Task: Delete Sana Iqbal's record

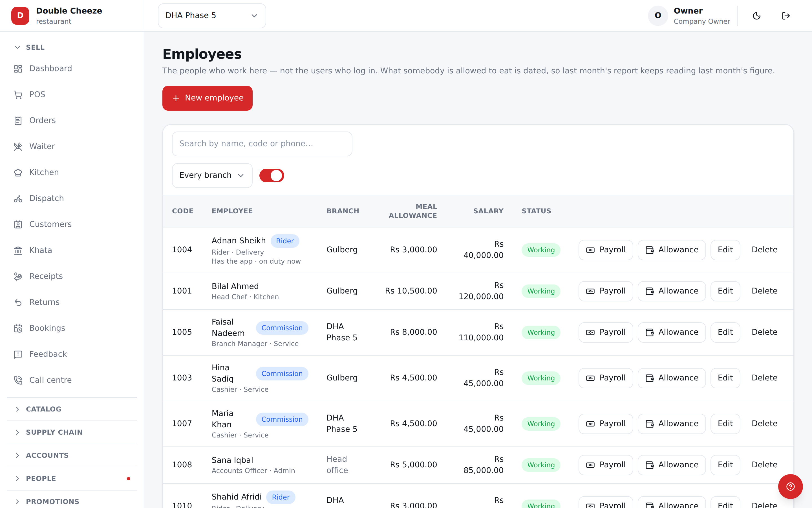Action: [x=764, y=465]
